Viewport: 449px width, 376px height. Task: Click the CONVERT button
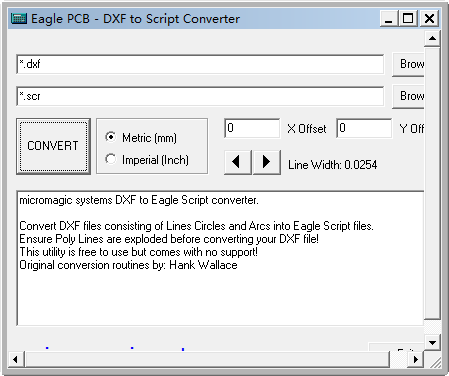tap(53, 146)
